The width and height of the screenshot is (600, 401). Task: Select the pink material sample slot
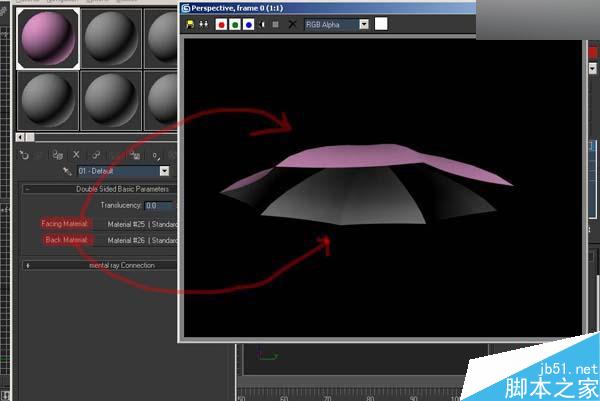[48, 39]
